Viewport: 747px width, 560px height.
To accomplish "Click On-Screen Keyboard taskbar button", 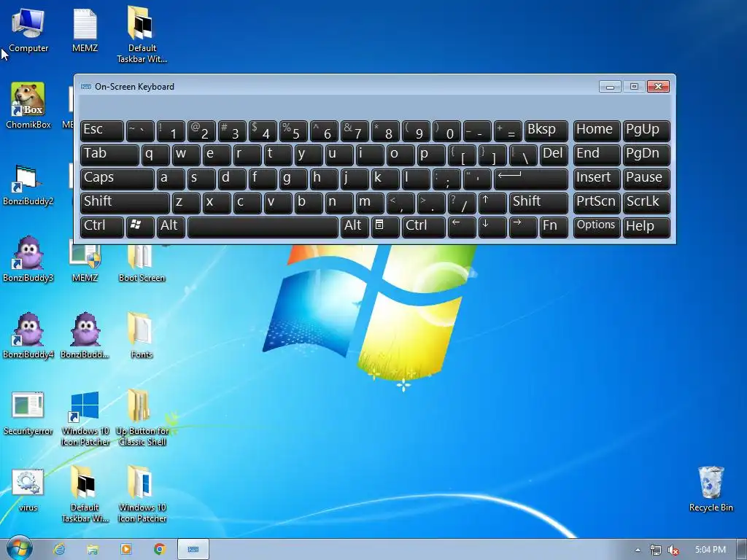I will click(193, 550).
